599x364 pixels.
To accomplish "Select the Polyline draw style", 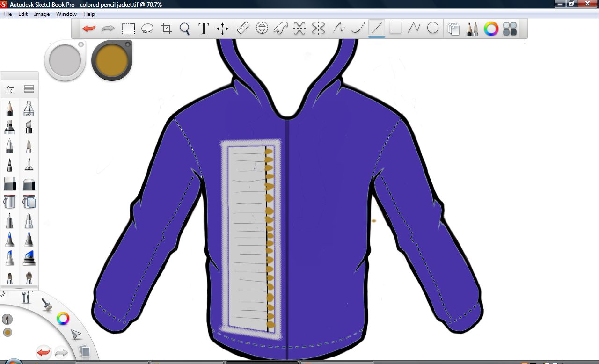I will (x=414, y=28).
